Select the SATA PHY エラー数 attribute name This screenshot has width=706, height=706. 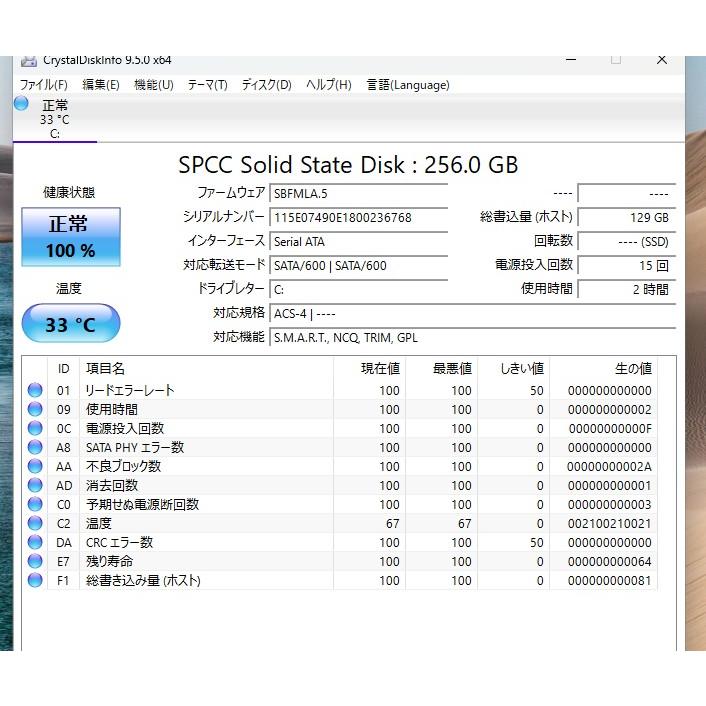pyautogui.click(x=135, y=447)
